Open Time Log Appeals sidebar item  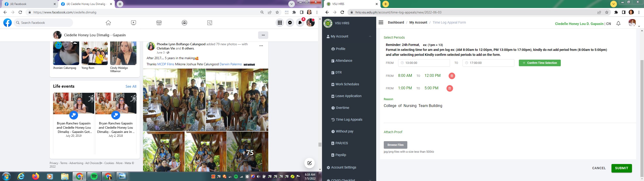[x=349, y=119]
